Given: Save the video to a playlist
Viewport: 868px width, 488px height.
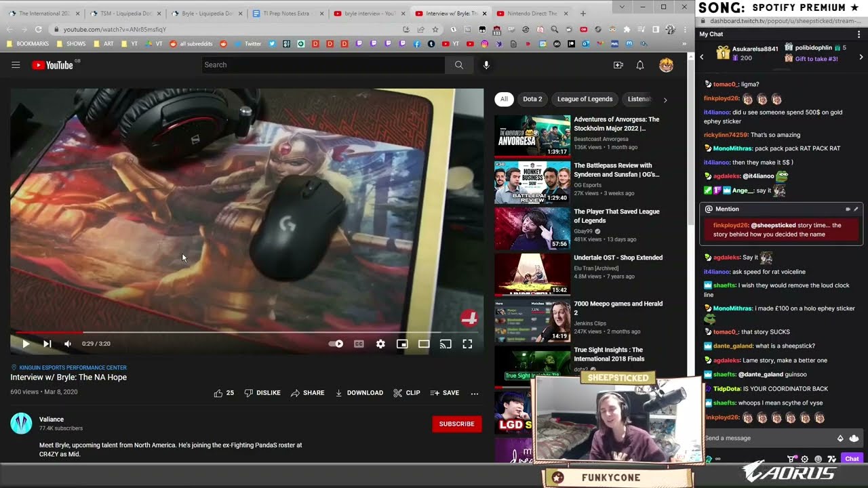Looking at the screenshot, I should (x=445, y=393).
